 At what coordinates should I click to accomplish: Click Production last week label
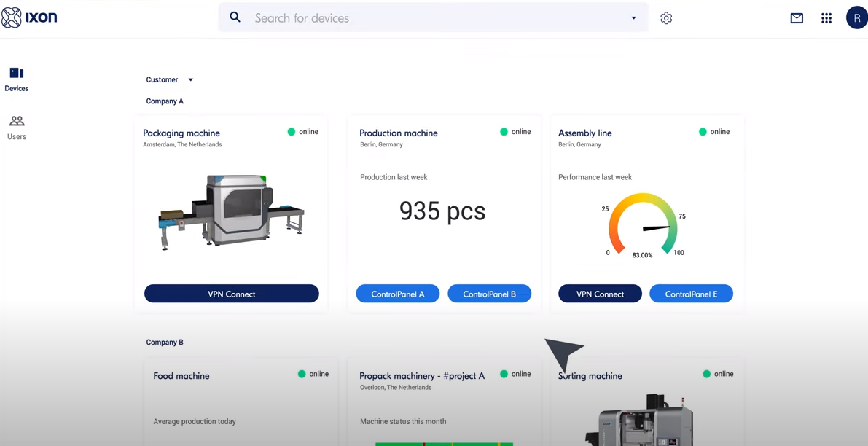click(x=394, y=177)
